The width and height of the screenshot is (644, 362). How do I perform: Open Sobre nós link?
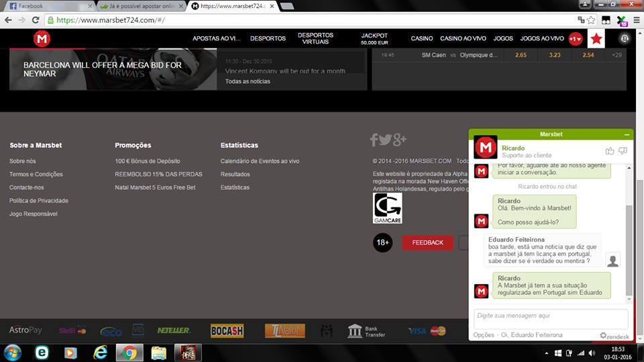coord(23,161)
